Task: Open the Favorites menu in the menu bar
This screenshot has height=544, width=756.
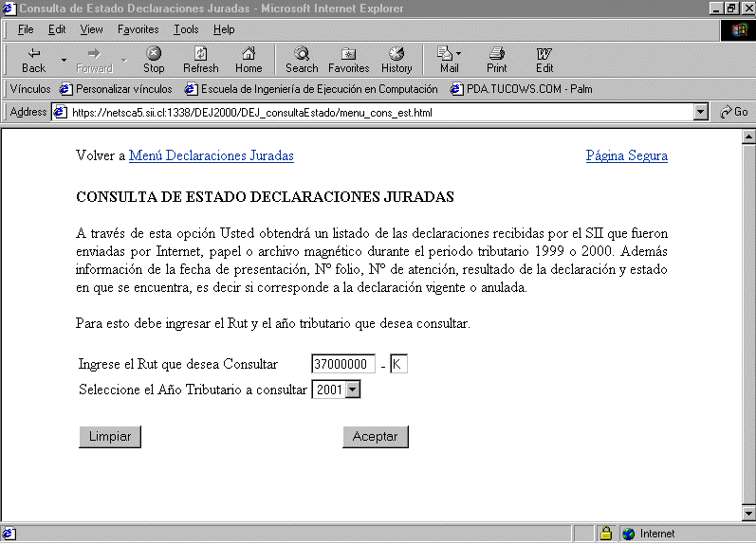Action: point(138,29)
